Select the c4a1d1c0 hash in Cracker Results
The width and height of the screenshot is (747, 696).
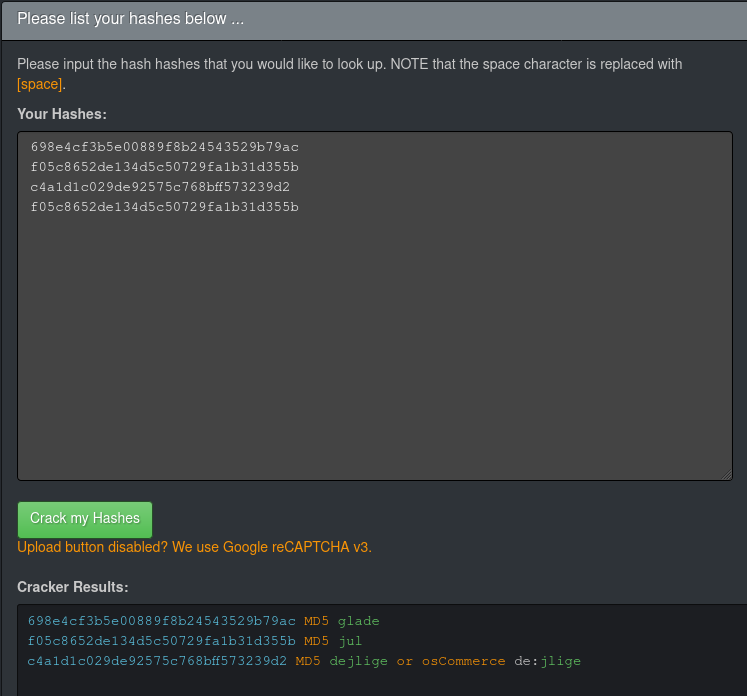pos(157,661)
